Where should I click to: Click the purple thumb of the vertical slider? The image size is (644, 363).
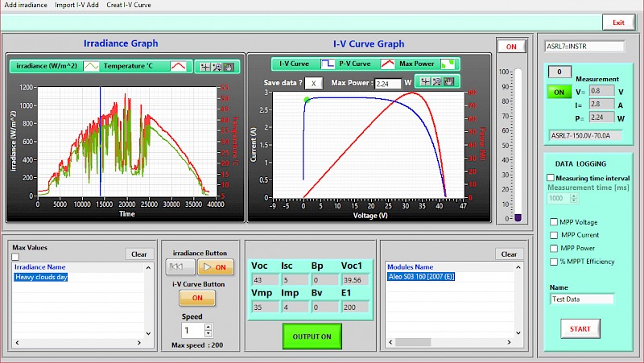(518, 217)
